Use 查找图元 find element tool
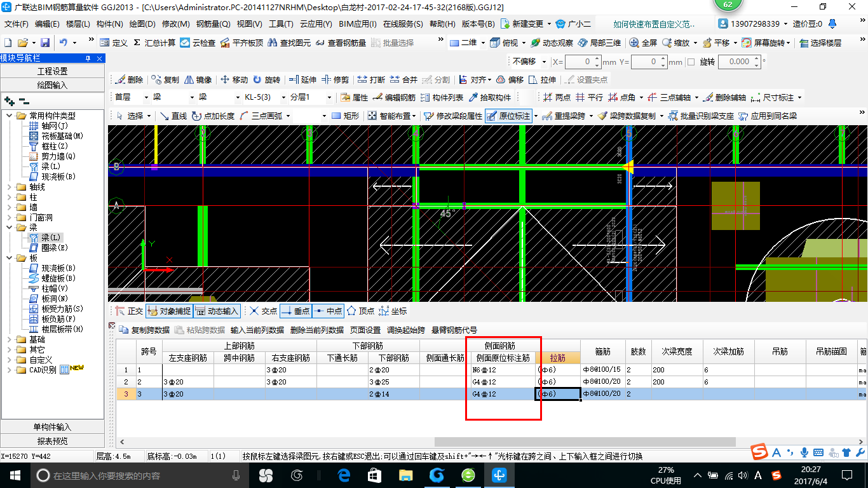This screenshot has height=488, width=868. click(289, 43)
